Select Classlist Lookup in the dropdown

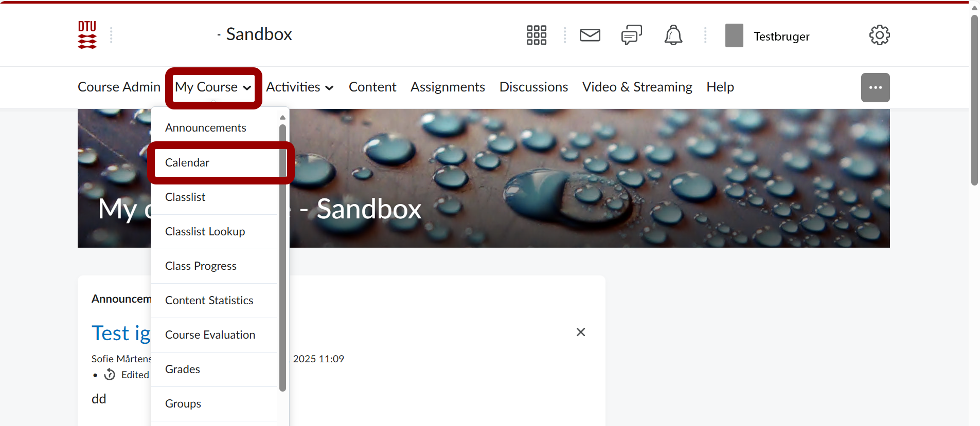(x=205, y=232)
